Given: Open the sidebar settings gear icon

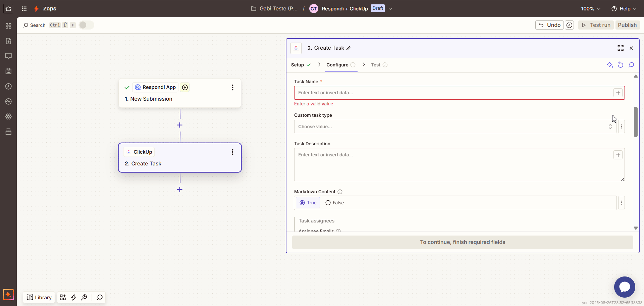Looking at the screenshot, I should (8, 116).
